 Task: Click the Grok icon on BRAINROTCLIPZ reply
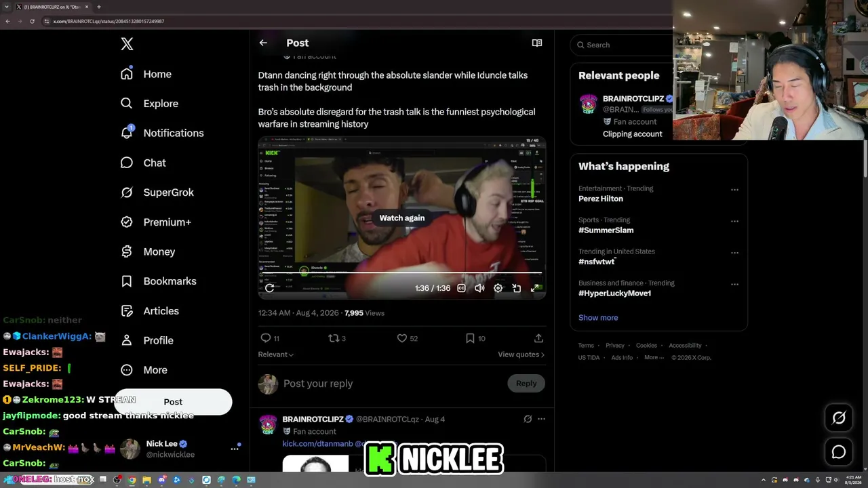(x=528, y=419)
